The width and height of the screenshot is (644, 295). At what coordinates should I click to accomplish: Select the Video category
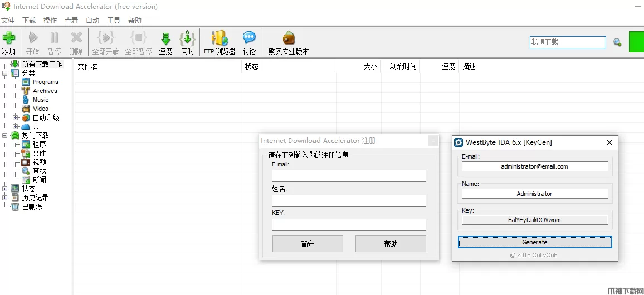41,109
